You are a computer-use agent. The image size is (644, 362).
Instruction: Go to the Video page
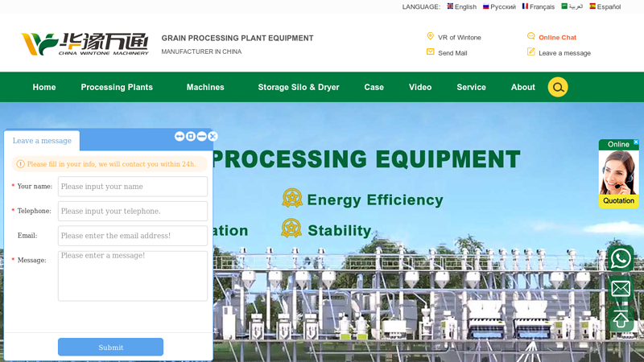point(420,87)
